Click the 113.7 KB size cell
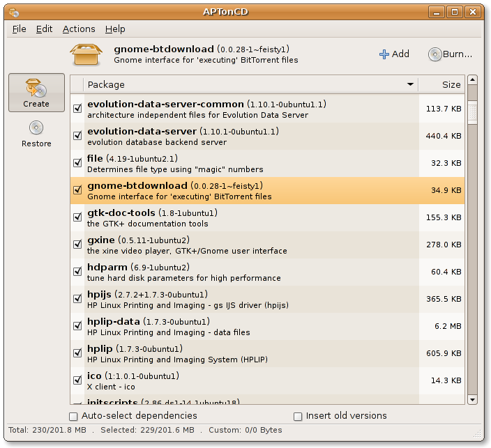Screen dimensions: 491x448 pos(444,109)
